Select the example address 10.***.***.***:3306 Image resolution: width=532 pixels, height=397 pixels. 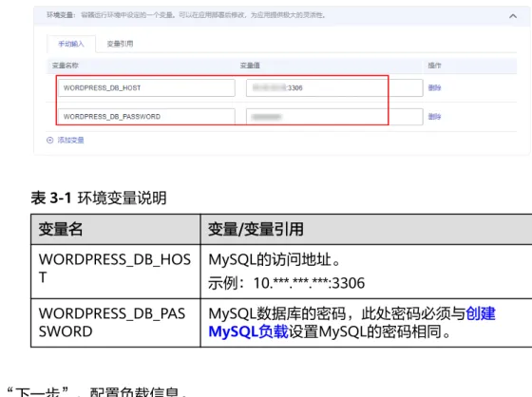point(309,283)
